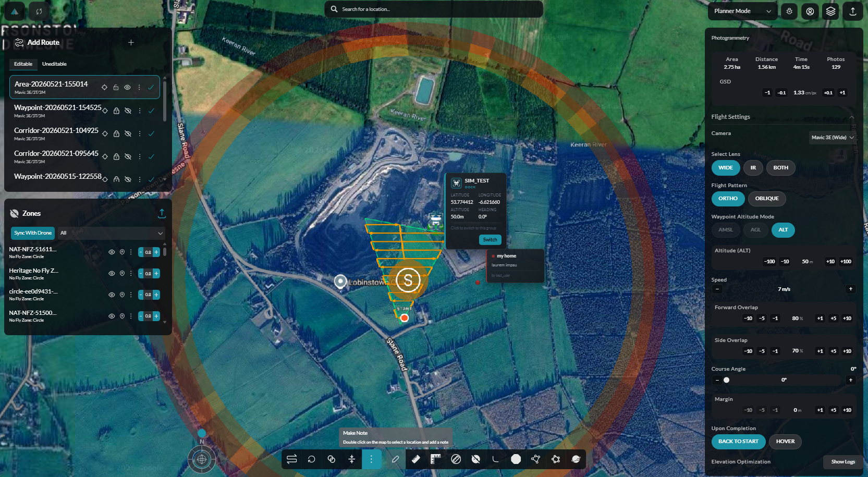Click the Course Angle slider handle

[726, 380]
